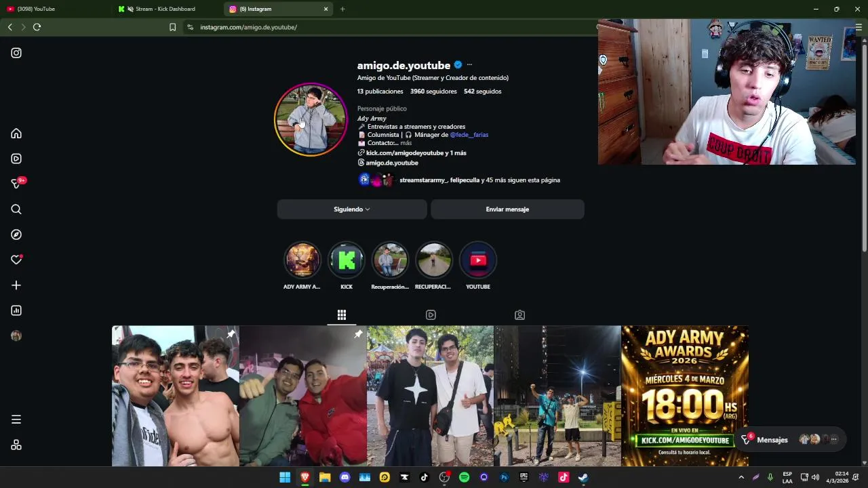The height and width of the screenshot is (488, 868).
Task: Open the Dashboard chart icon in the sidebar
Action: pyautogui.click(x=16, y=310)
